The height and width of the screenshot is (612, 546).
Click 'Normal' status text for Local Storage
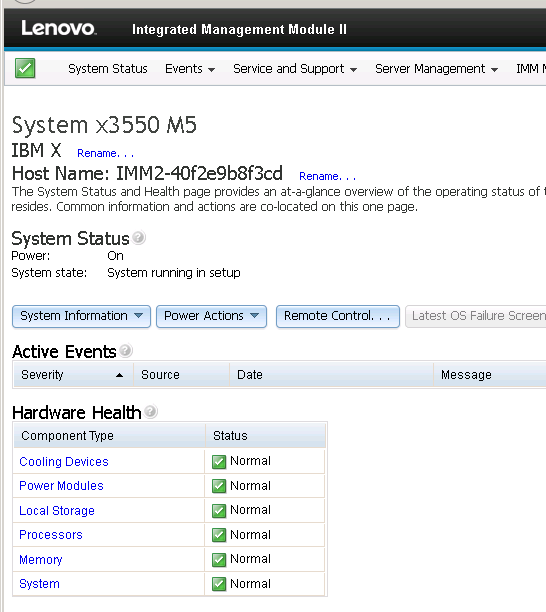tap(250, 510)
